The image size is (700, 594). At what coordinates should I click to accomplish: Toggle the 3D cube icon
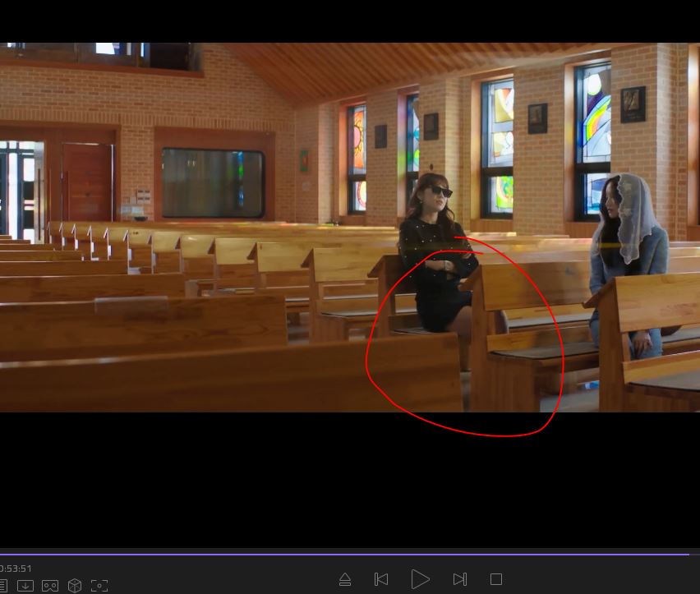coord(75,586)
